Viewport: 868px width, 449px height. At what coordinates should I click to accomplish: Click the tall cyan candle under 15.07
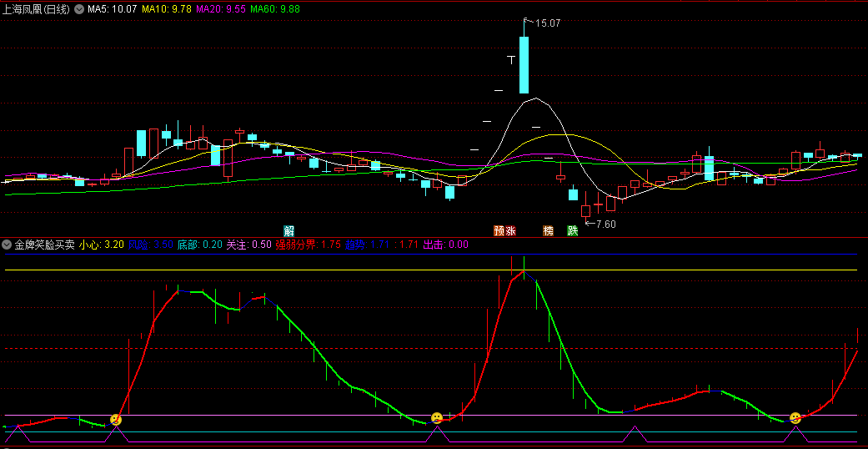524,65
